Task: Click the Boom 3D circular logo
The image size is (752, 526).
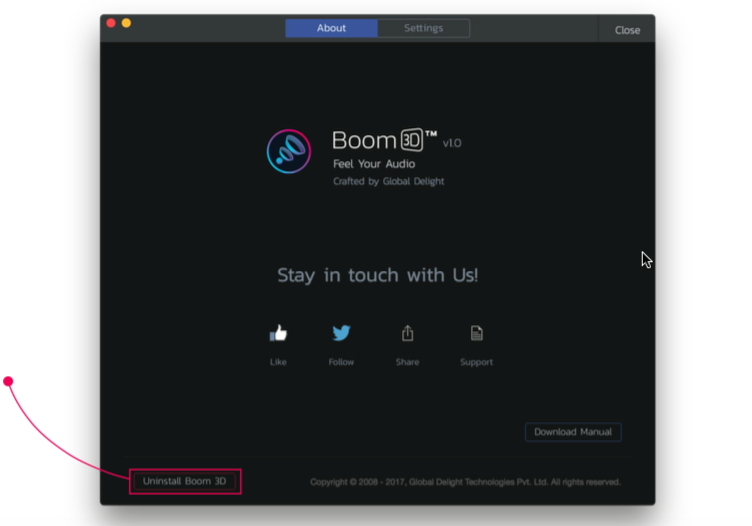Action: click(289, 151)
